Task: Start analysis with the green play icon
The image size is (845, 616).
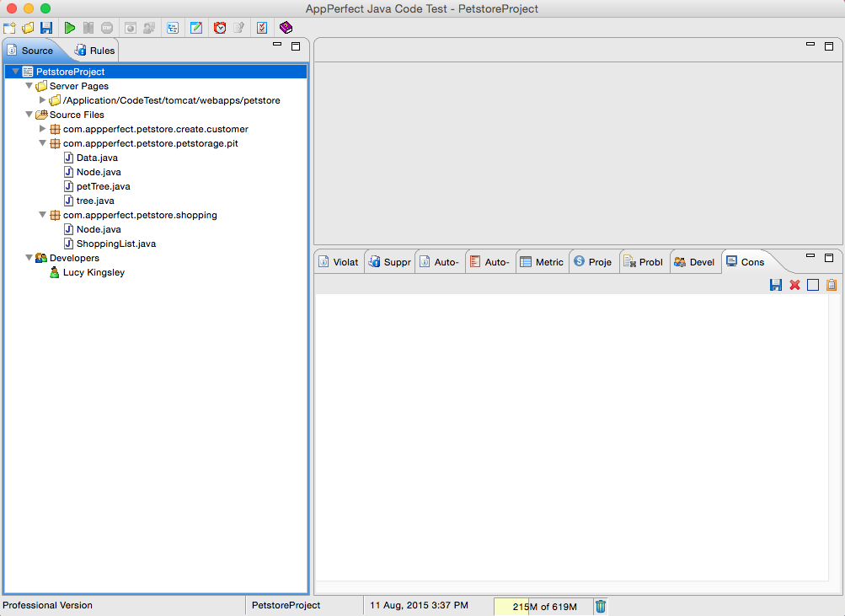Action: pyautogui.click(x=70, y=28)
